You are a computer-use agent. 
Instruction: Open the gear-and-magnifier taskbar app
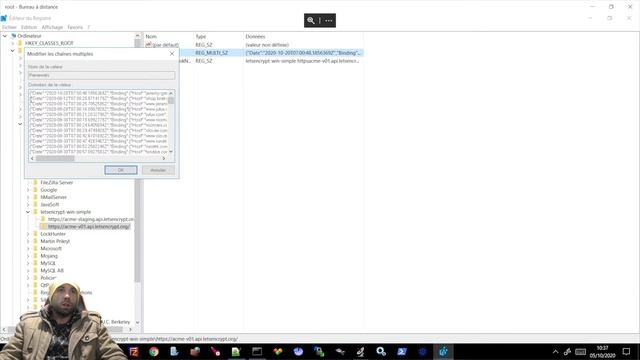[x=381, y=351]
